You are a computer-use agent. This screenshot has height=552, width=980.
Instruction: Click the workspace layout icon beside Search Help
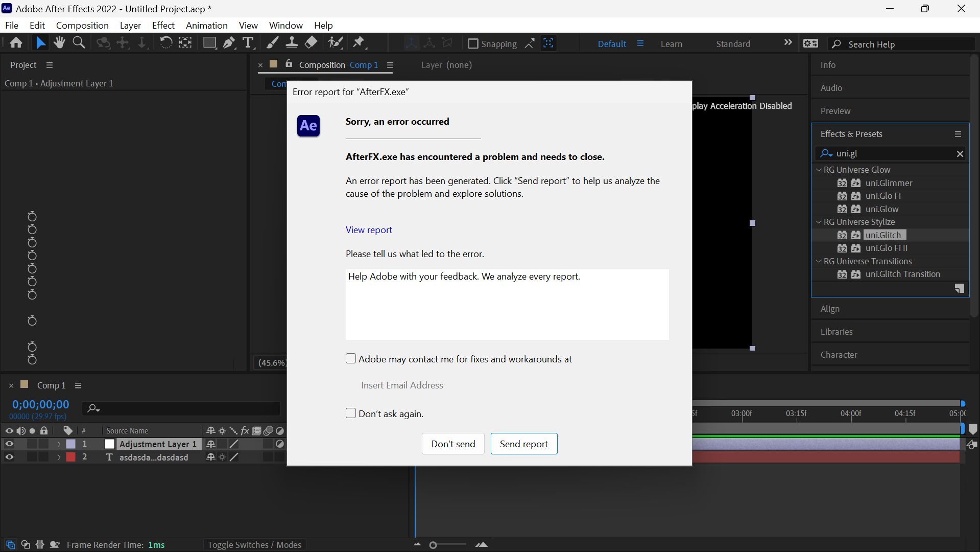click(x=810, y=43)
